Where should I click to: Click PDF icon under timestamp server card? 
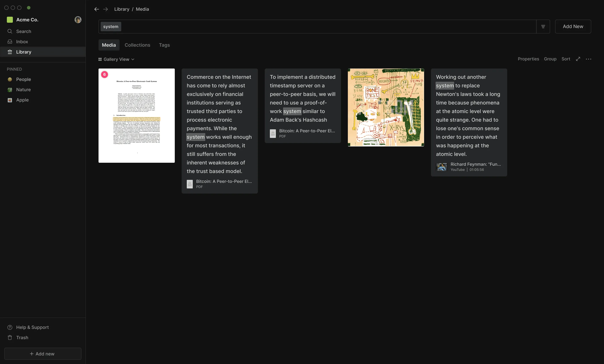click(273, 134)
